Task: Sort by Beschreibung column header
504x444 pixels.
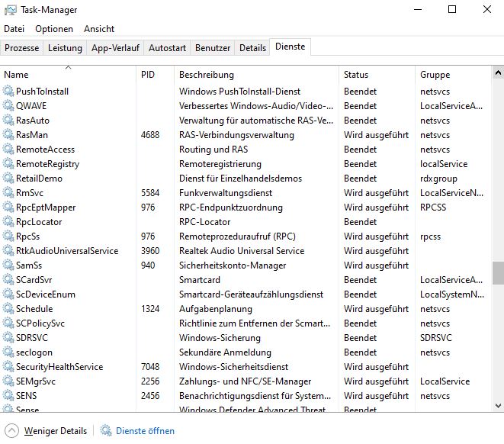Action: coord(256,75)
